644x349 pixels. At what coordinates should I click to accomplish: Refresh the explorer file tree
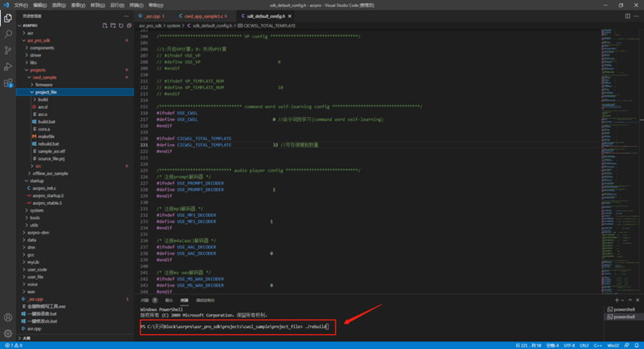pos(121,26)
